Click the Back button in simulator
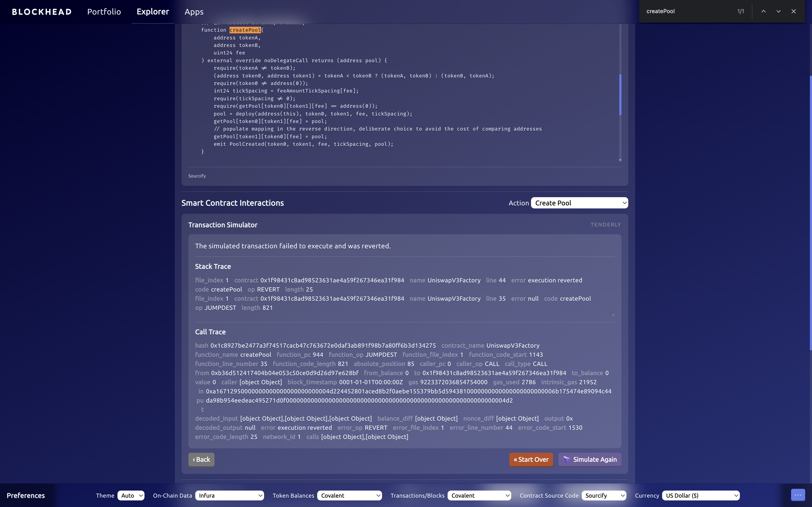812x507 pixels. point(201,460)
